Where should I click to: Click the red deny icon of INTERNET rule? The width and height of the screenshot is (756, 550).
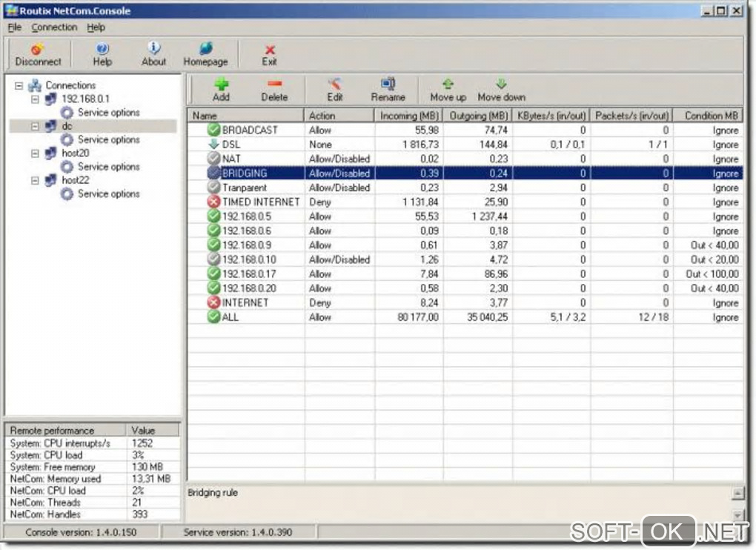(x=213, y=302)
